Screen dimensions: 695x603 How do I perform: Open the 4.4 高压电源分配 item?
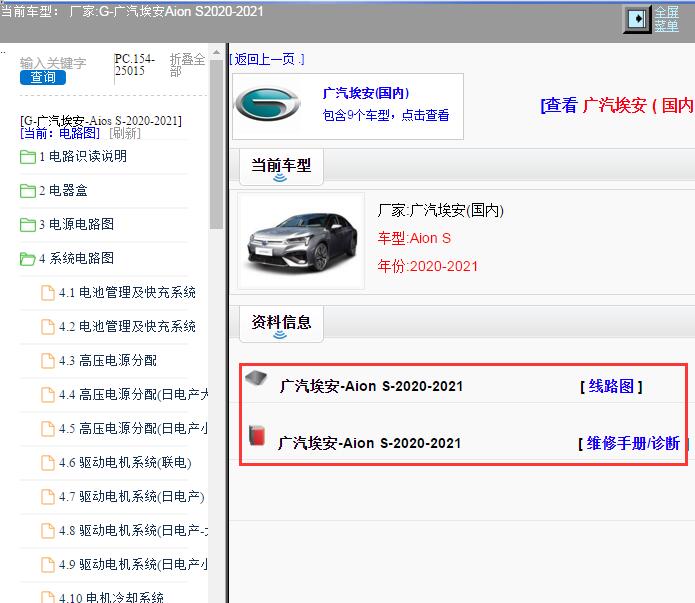point(133,395)
